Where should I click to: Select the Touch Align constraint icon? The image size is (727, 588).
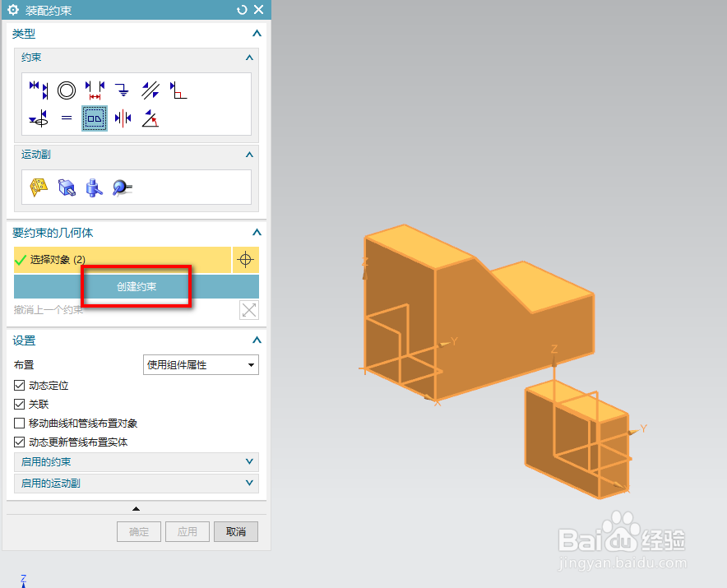pyautogui.click(x=39, y=90)
